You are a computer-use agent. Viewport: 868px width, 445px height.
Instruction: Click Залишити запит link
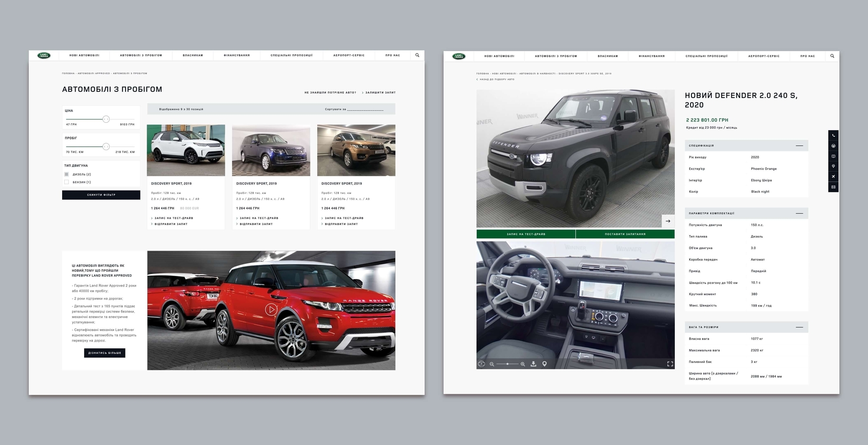pos(379,92)
